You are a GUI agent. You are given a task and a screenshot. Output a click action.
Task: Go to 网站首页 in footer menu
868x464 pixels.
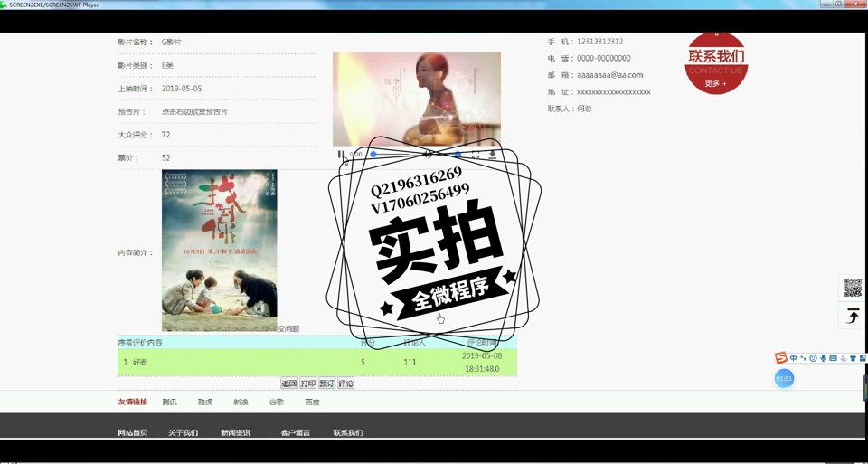pos(132,432)
